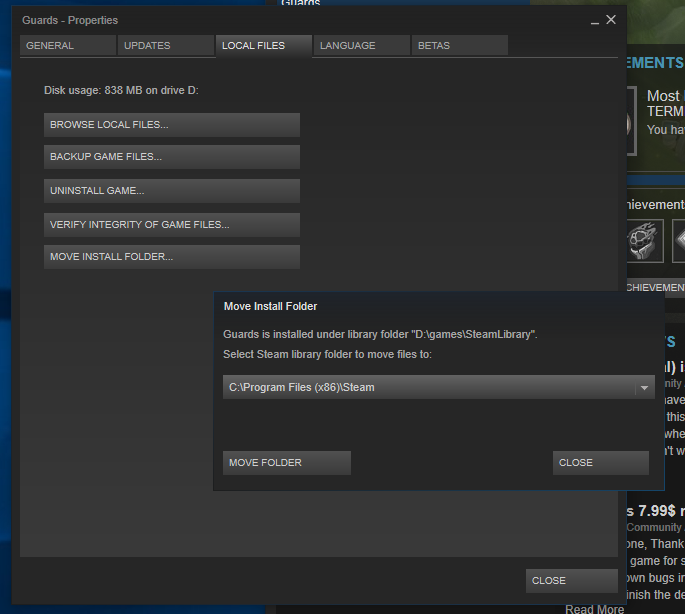Click Move Install Folder button
685x614 pixels.
[172, 257]
